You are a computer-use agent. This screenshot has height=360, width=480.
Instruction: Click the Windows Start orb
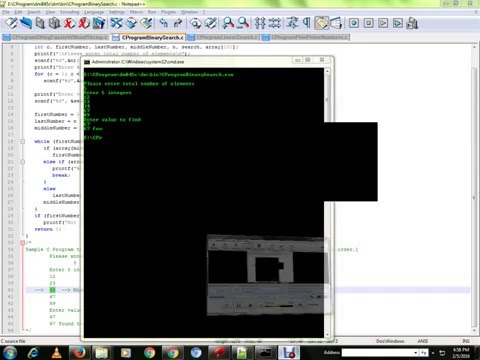point(10,353)
